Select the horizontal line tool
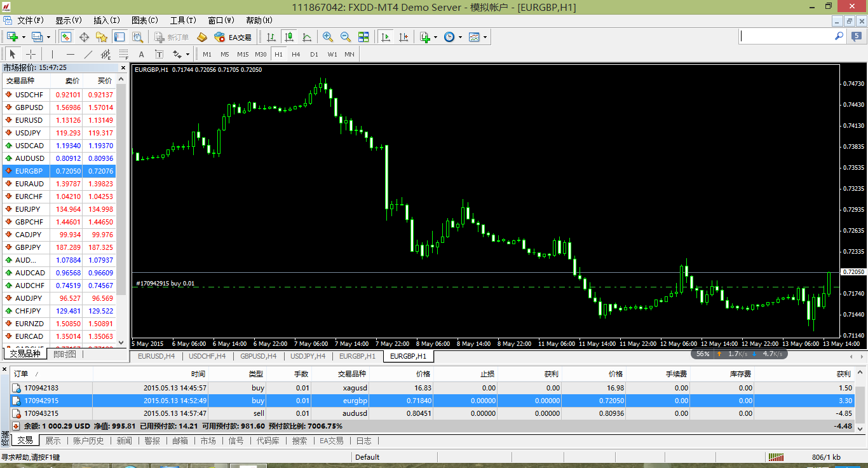This screenshot has height=468, width=868. coord(70,54)
